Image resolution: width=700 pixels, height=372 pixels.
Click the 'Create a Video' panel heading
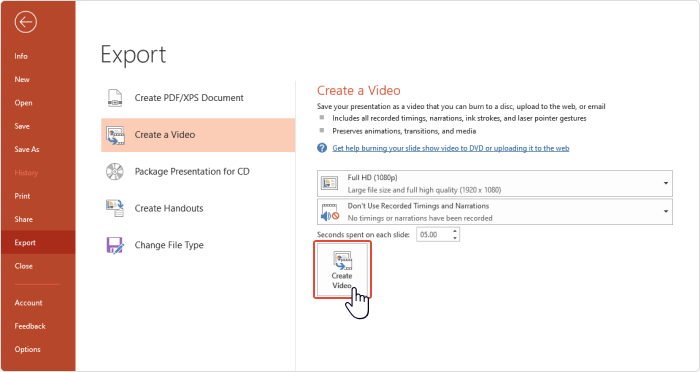pos(358,91)
